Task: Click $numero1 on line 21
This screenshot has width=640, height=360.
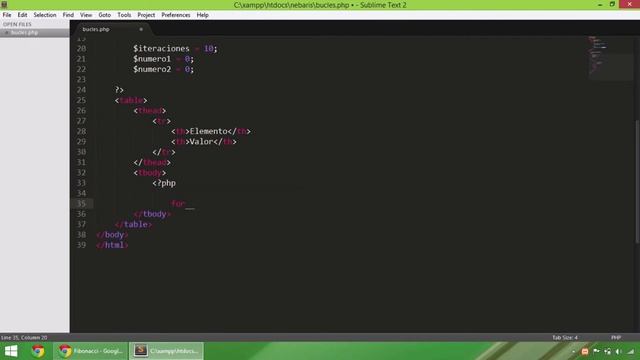Action: pos(151,59)
